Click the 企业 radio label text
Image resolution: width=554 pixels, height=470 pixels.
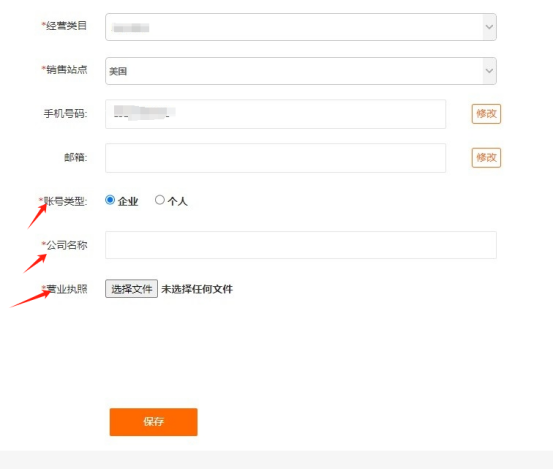pos(128,201)
